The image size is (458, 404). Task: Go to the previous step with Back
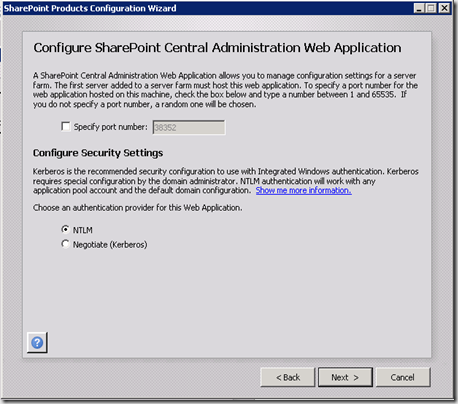click(x=288, y=377)
